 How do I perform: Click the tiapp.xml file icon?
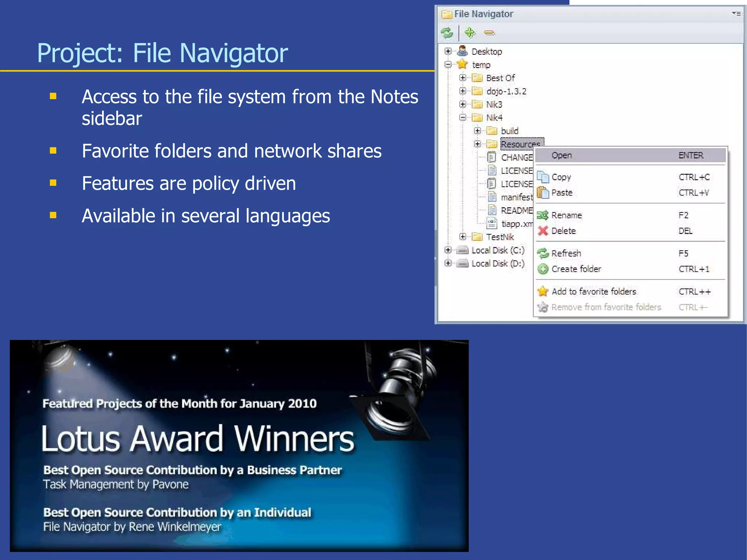coord(492,223)
